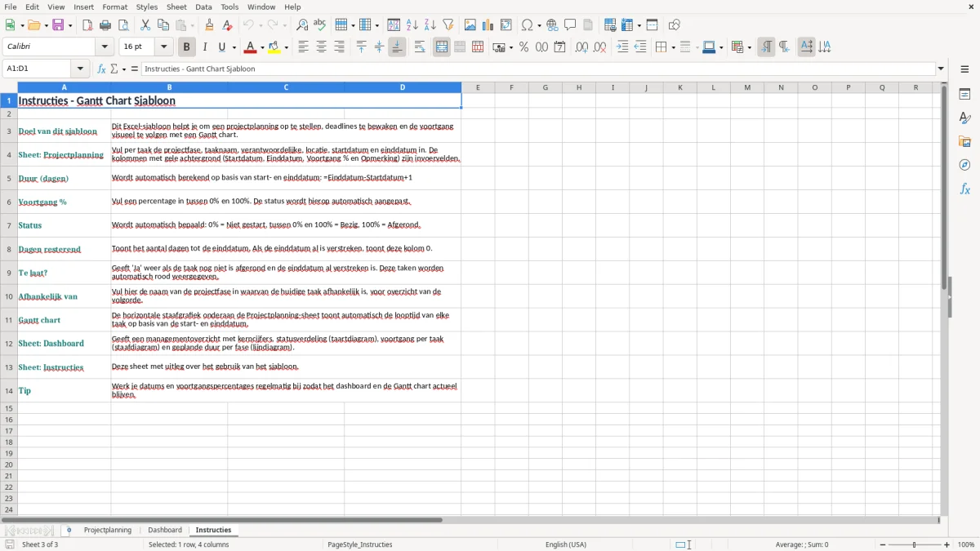980x551 pixels.
Task: Open the Styles menu
Action: coord(147,7)
